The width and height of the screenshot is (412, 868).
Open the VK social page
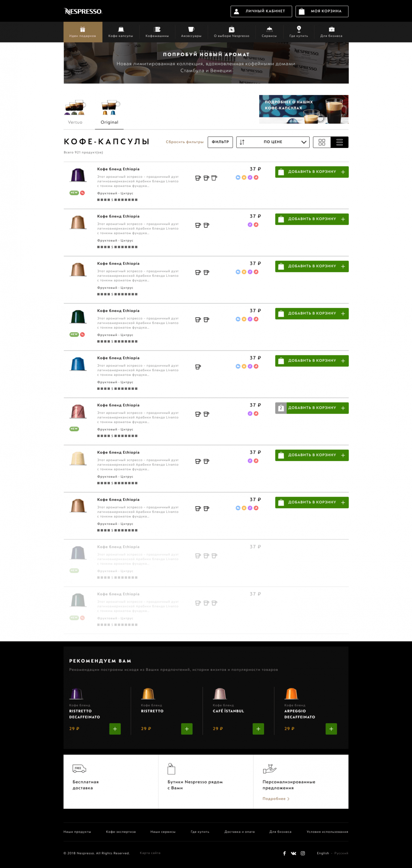click(x=293, y=853)
